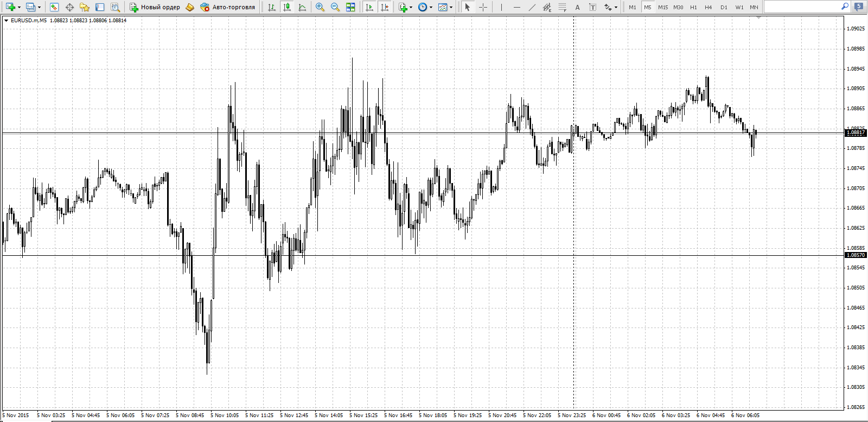
Task: Toggle chart auto scroll
Action: pos(369,7)
